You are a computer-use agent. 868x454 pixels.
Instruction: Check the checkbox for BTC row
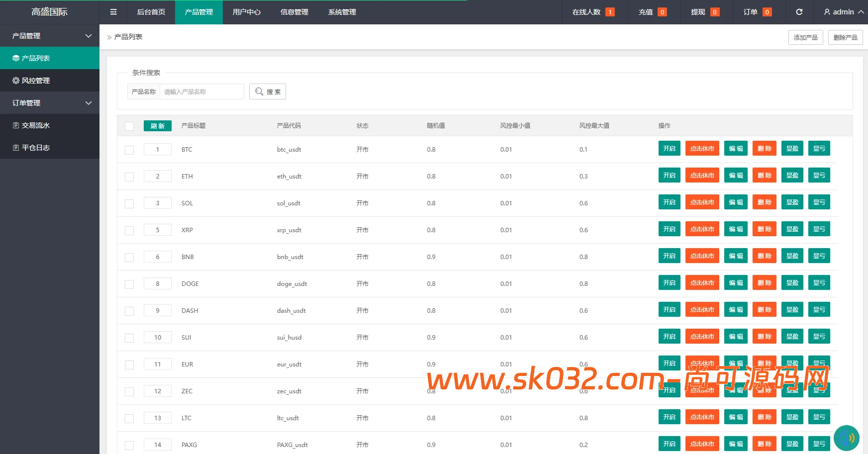coord(129,150)
